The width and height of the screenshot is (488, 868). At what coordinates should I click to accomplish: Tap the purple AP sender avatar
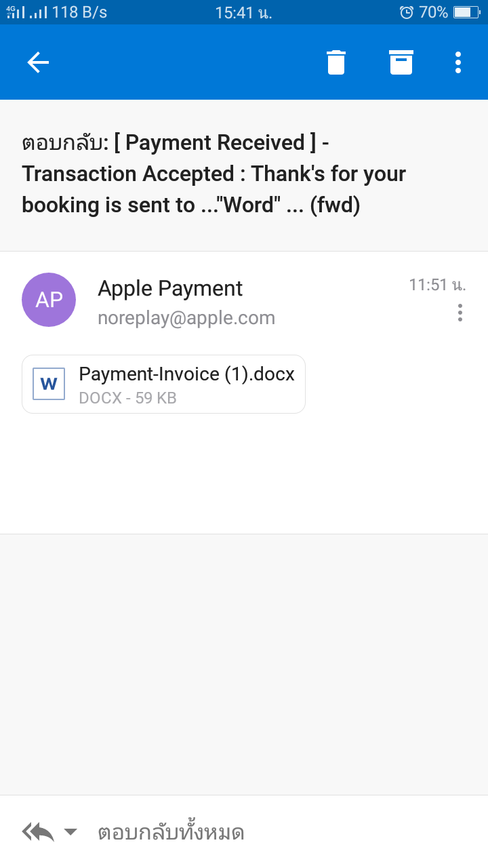coord(49,300)
